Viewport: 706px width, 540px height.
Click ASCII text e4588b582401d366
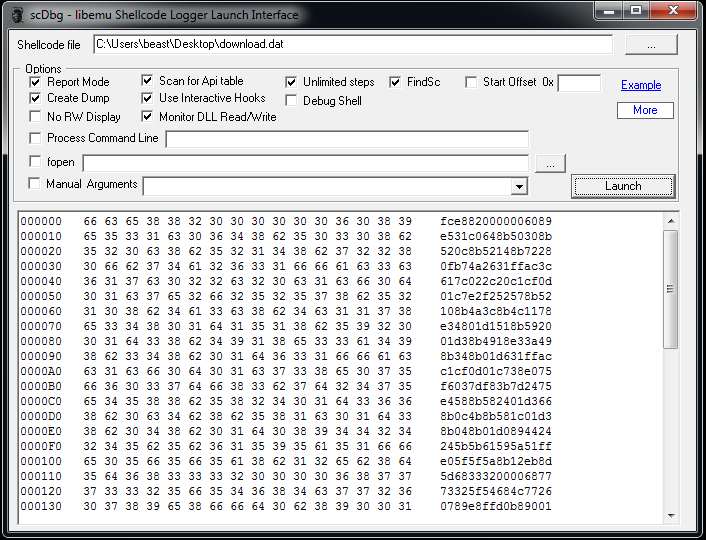[496, 401]
